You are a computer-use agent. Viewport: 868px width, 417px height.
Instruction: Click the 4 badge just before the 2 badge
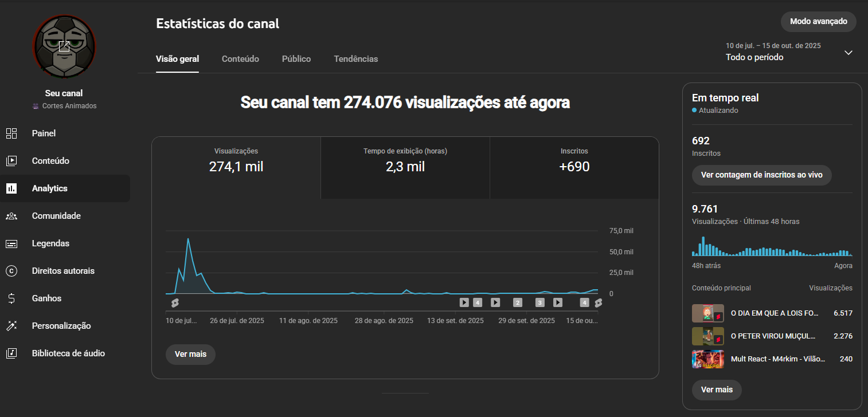point(478,302)
